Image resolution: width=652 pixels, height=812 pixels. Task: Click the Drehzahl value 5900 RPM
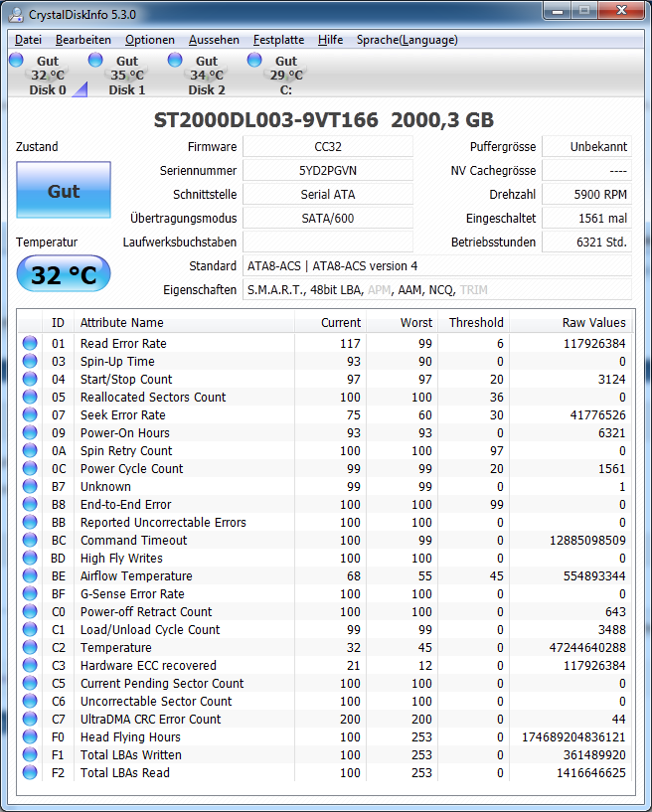586,194
